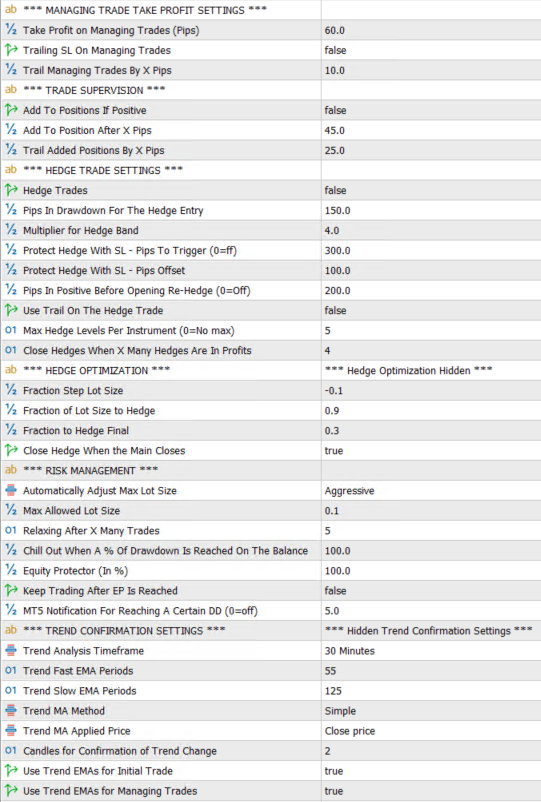This screenshot has height=802, width=541.
Task: Toggle Hedge Trades false value
Action: click(x=335, y=190)
